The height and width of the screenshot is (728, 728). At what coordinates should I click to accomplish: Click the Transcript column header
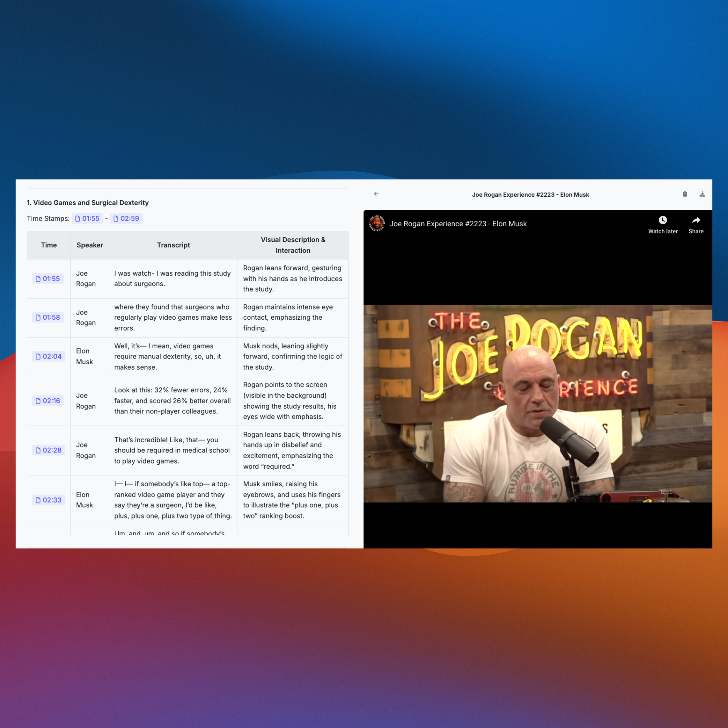tap(173, 245)
